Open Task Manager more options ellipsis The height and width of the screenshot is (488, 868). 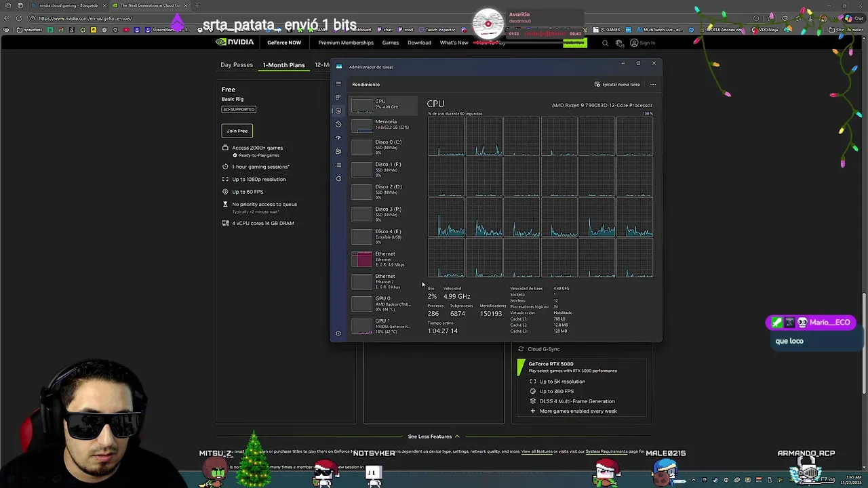[x=653, y=85]
